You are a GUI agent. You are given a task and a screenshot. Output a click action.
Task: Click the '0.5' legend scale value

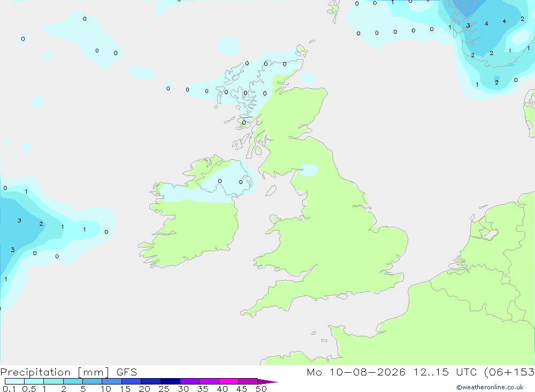[29, 389]
